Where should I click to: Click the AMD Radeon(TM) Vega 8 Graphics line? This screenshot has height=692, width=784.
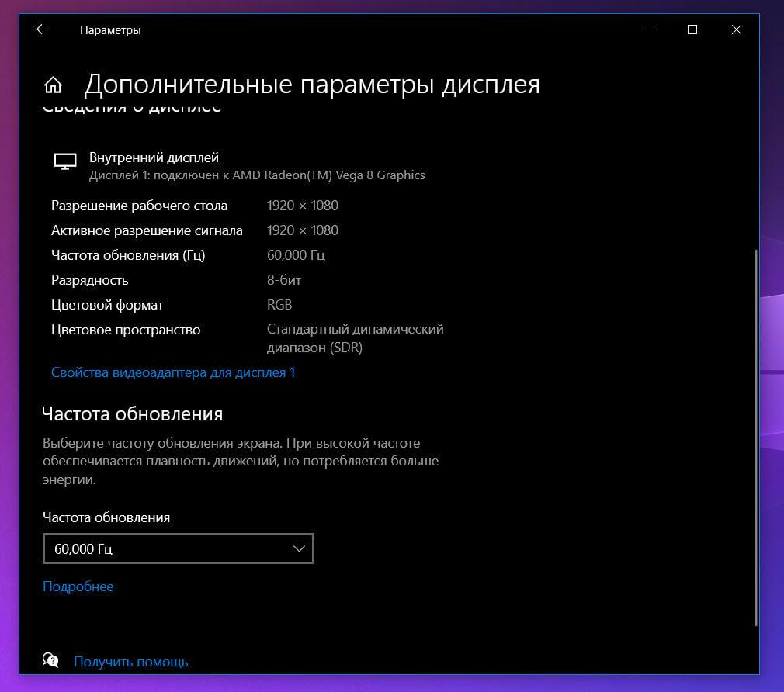point(257,175)
